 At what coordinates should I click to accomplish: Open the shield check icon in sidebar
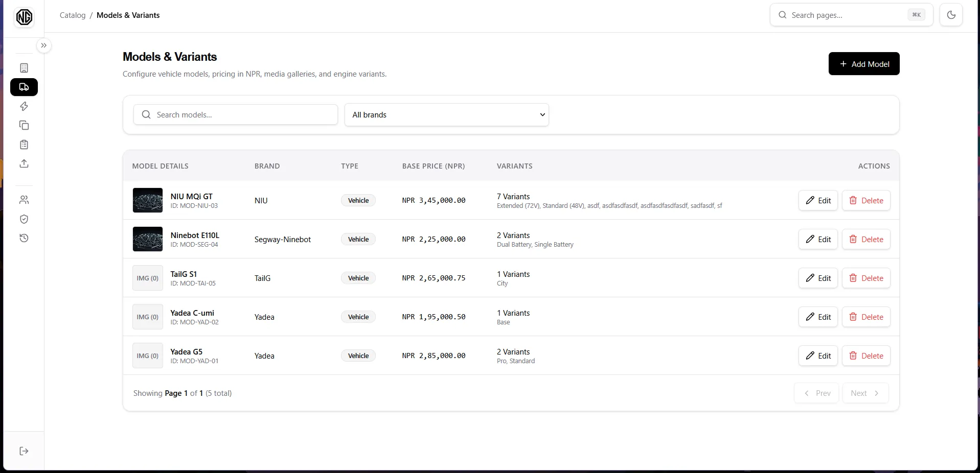[24, 219]
